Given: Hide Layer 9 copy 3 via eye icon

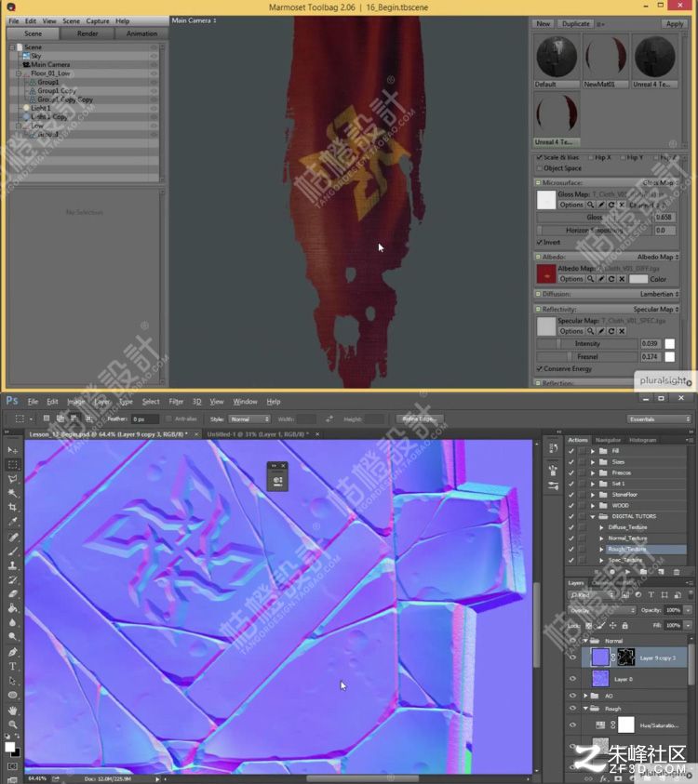Looking at the screenshot, I should [573, 657].
